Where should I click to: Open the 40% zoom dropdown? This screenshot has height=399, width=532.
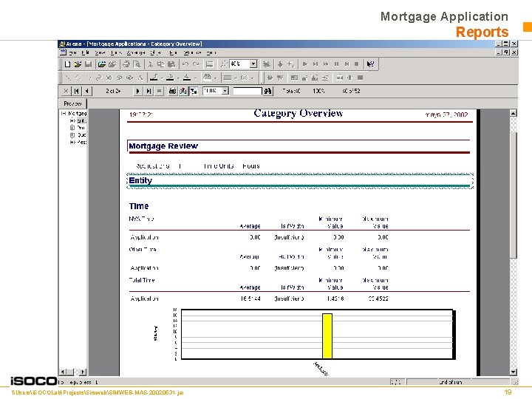click(x=253, y=64)
